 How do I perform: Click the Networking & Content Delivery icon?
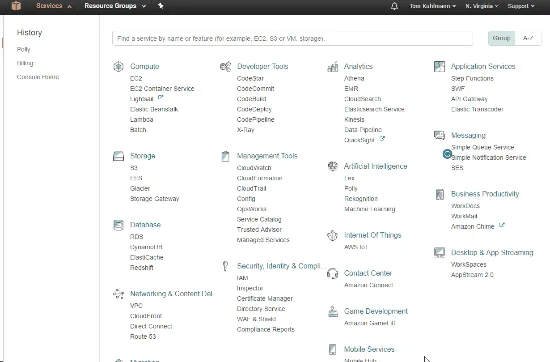coord(119,294)
